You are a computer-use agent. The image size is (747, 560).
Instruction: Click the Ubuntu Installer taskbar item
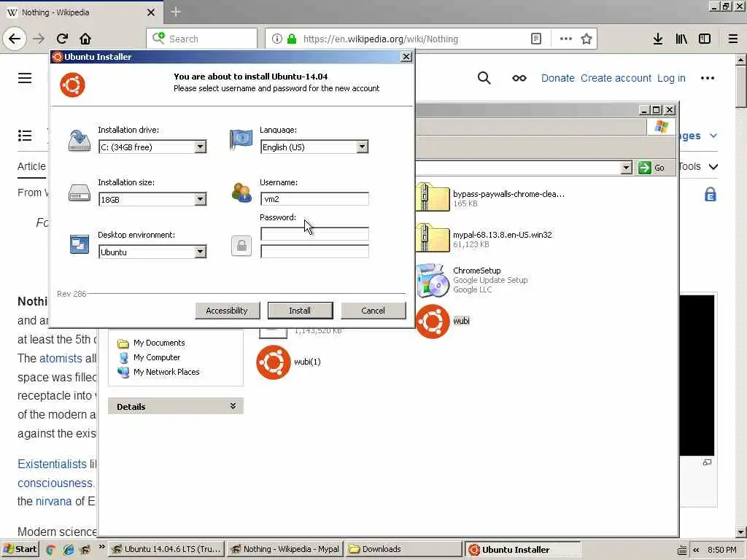[522, 549]
